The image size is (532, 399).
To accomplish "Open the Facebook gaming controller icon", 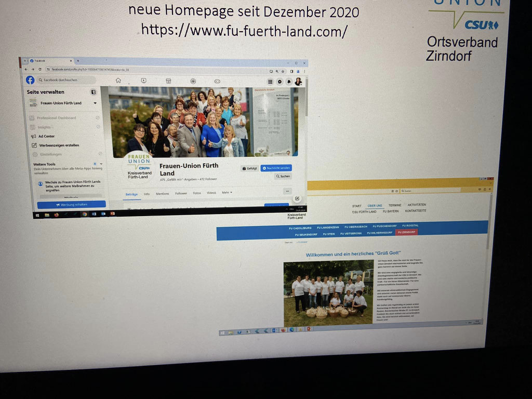I will (x=217, y=82).
